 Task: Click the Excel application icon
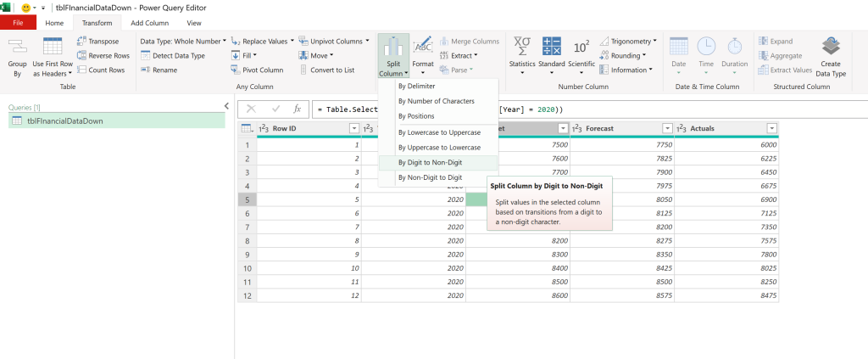coord(7,8)
